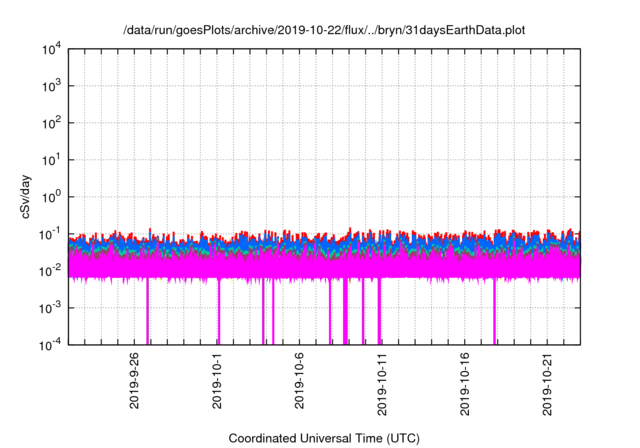This screenshot has width=640, height=448.
Task: Click the 10^-3 y-axis tick label
Action: (51, 308)
